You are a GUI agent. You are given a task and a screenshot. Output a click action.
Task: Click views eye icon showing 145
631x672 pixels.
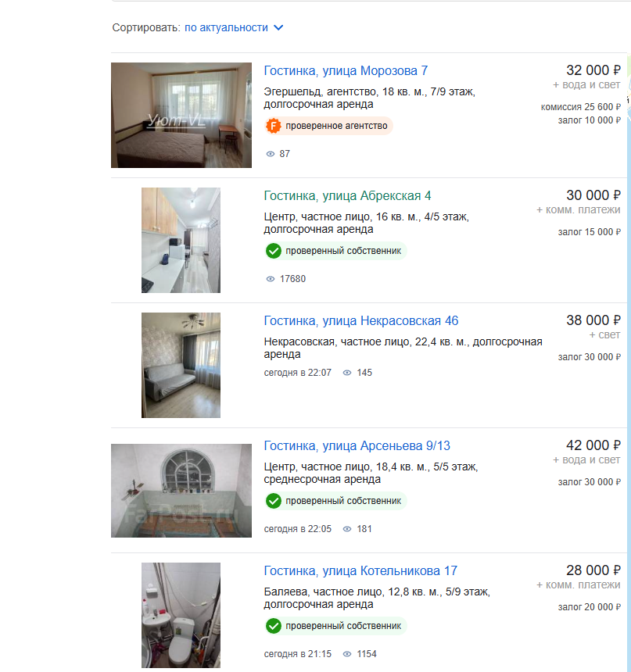[x=347, y=373]
